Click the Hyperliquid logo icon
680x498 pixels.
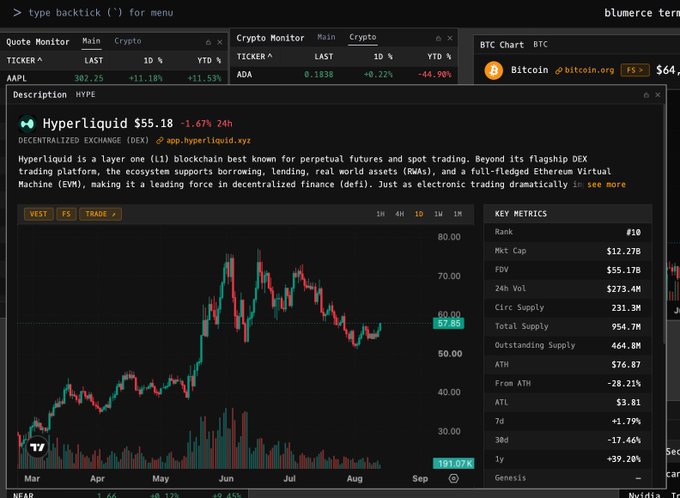(x=27, y=124)
